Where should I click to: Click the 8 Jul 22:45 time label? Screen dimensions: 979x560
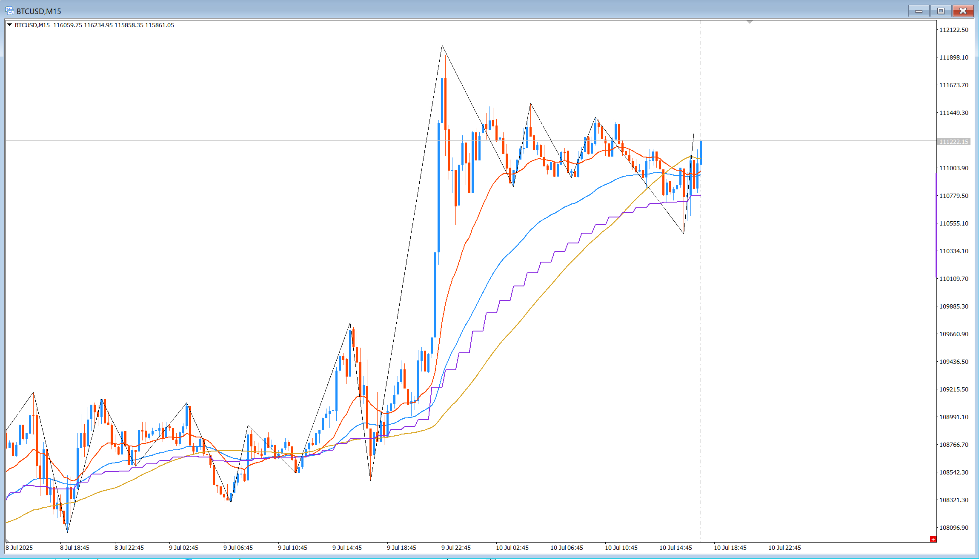[x=129, y=548]
